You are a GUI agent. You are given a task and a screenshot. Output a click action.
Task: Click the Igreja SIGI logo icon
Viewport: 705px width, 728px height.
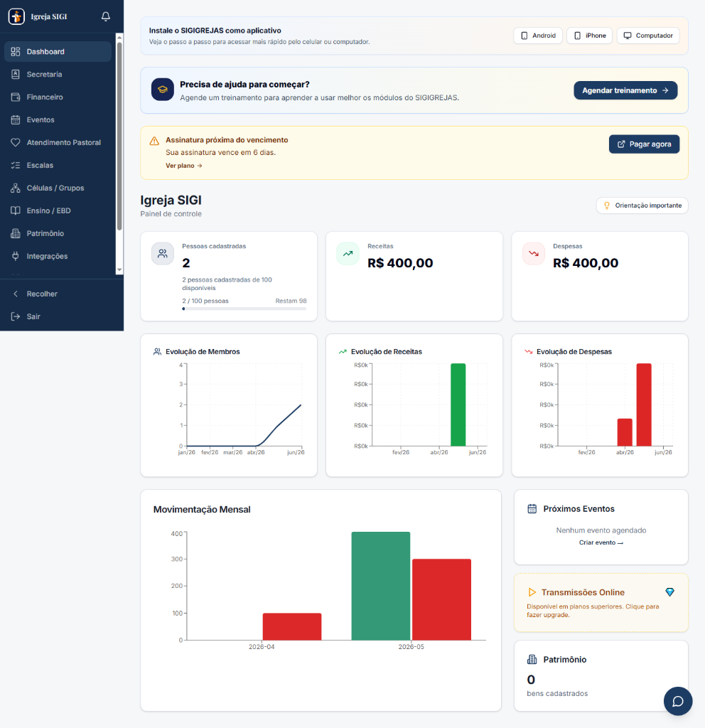[16, 17]
